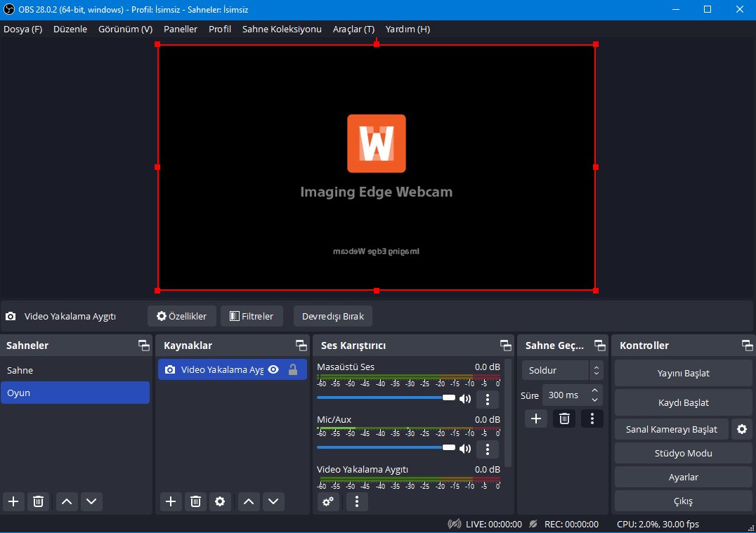Undock the Sahneler panel

[x=143, y=345]
